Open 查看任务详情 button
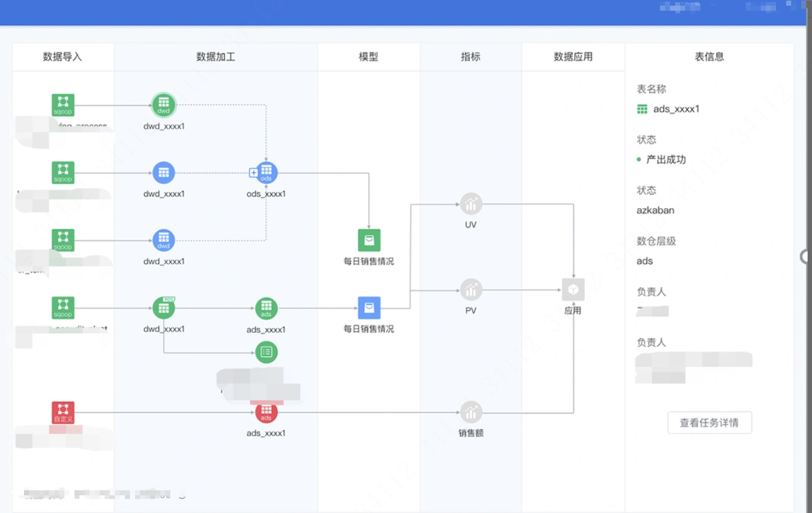 pos(709,423)
